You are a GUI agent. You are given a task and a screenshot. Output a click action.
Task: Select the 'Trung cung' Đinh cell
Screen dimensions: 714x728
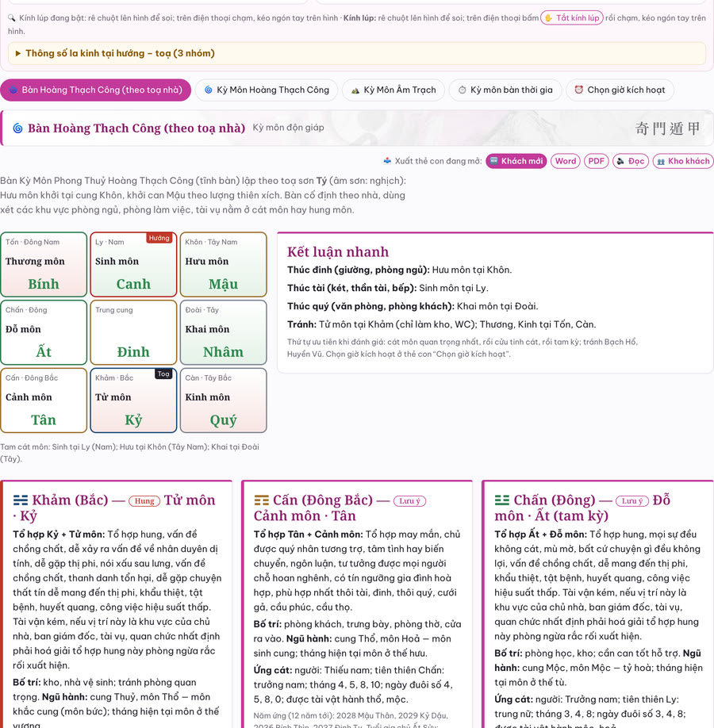point(133,332)
